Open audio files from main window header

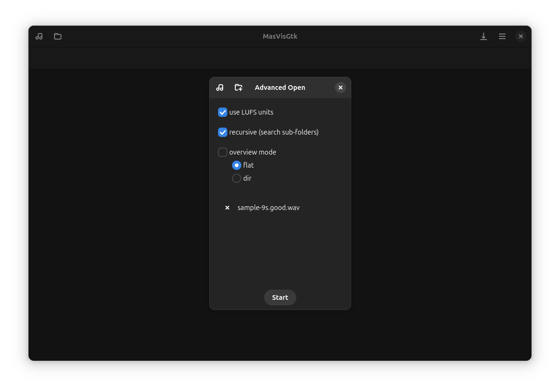click(x=39, y=36)
